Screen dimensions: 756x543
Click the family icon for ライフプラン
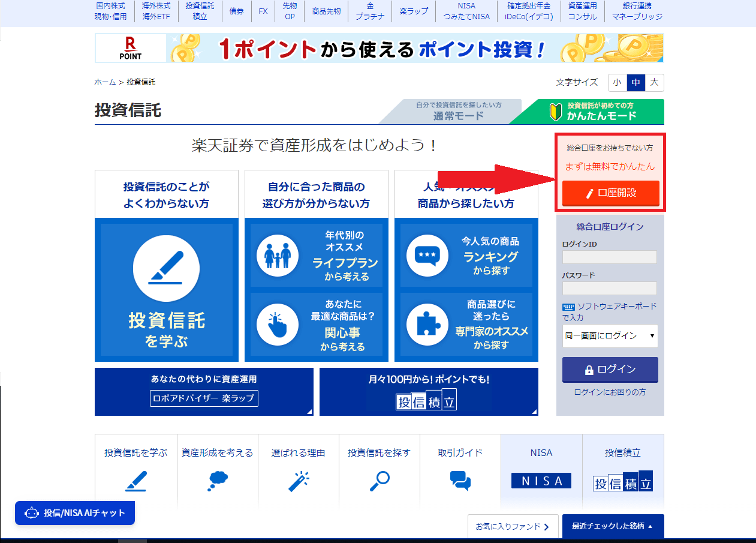tap(278, 256)
